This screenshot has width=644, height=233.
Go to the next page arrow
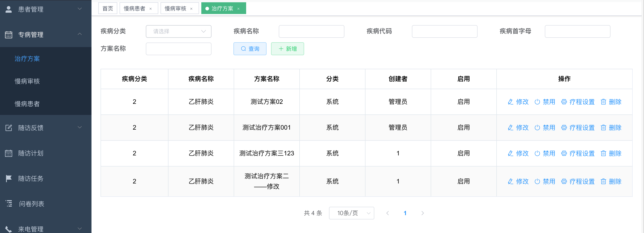pos(423,213)
